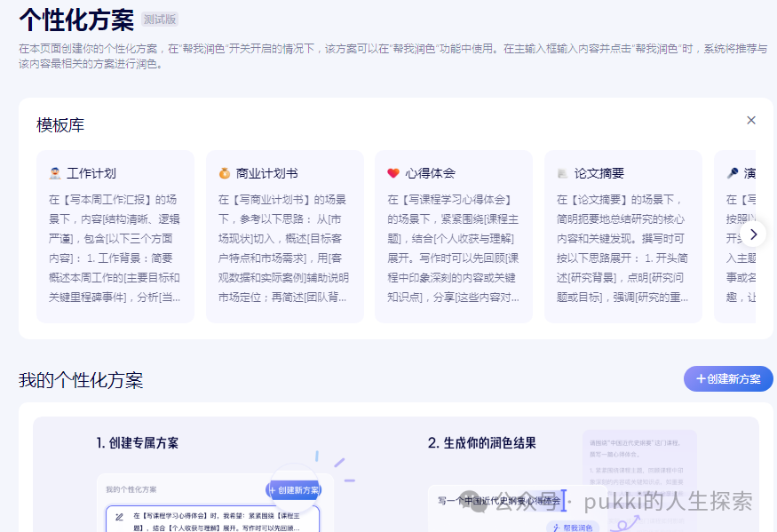Click the 工作计划 card description text
This screenshot has width=777, height=532.
click(115, 248)
